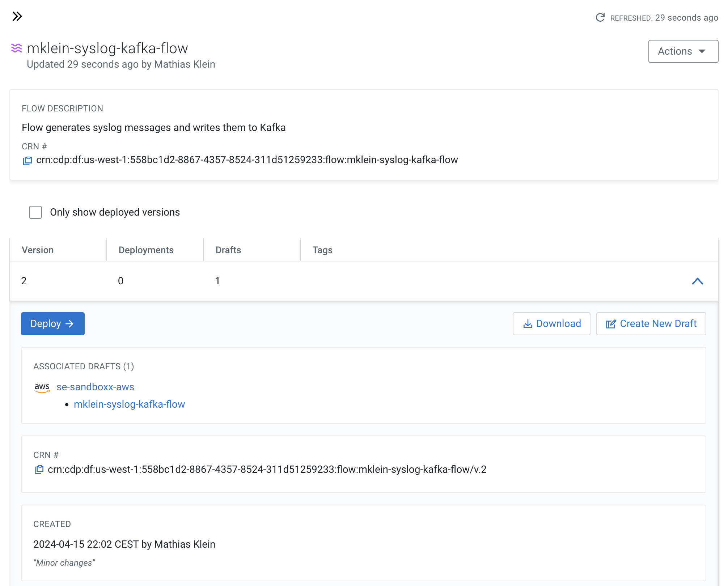Click the refresh icon next to REFRESHED
The width and height of the screenshot is (728, 586).
tap(600, 17)
